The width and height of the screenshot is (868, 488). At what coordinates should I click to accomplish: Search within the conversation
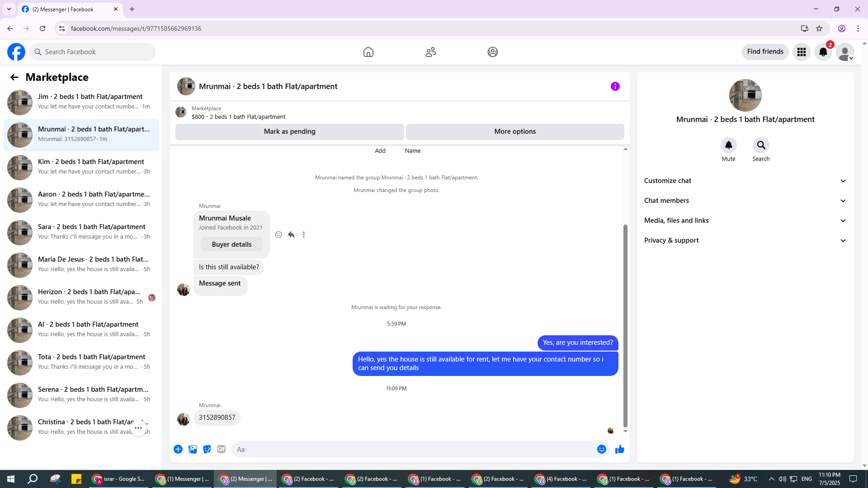pos(761,145)
